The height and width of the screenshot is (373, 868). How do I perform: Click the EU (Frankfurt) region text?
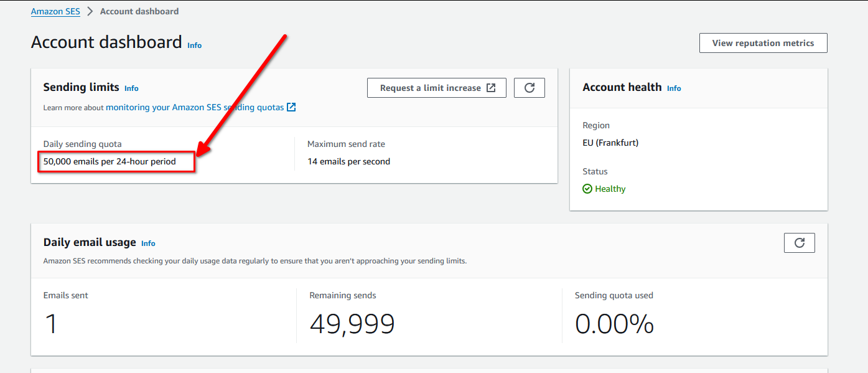tap(610, 143)
